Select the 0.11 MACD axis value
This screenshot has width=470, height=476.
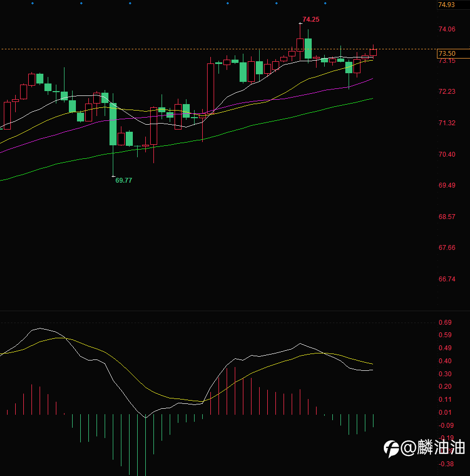(x=445, y=400)
